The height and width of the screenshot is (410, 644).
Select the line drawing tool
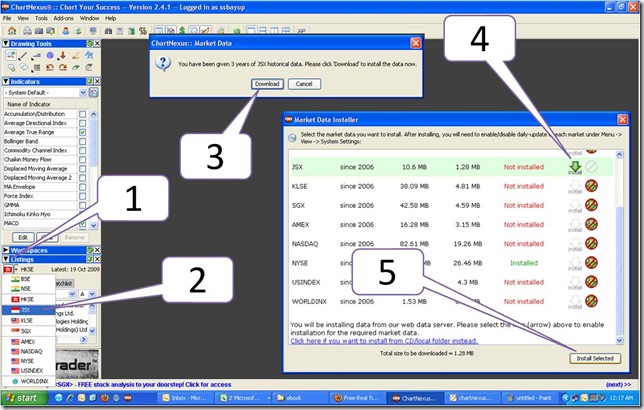point(23,55)
